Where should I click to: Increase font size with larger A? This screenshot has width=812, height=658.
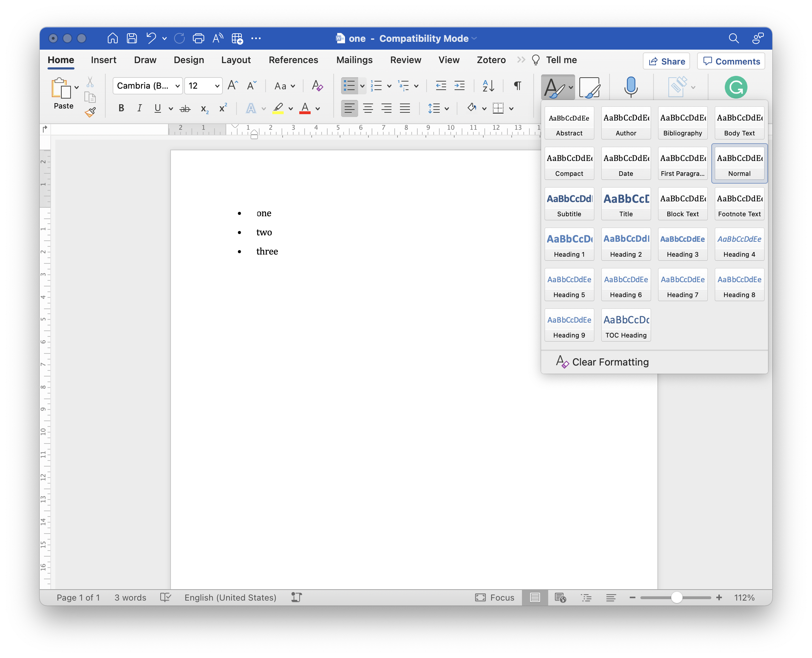pos(233,86)
